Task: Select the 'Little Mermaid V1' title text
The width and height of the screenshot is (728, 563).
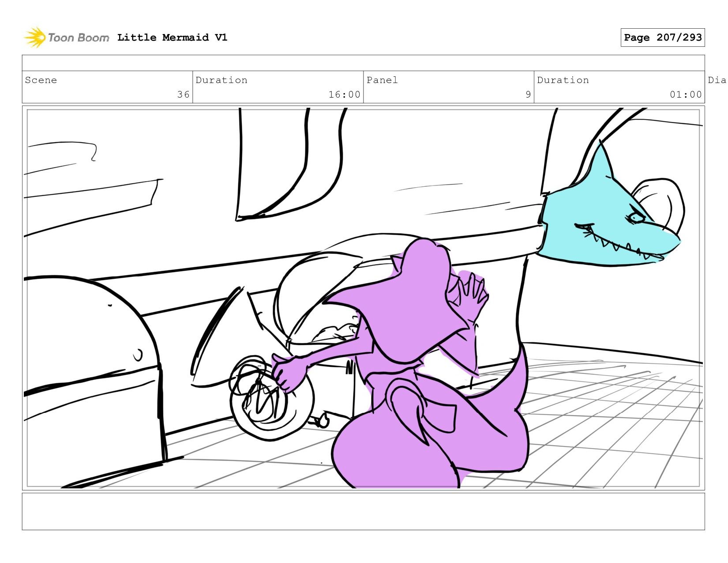Action: (172, 38)
